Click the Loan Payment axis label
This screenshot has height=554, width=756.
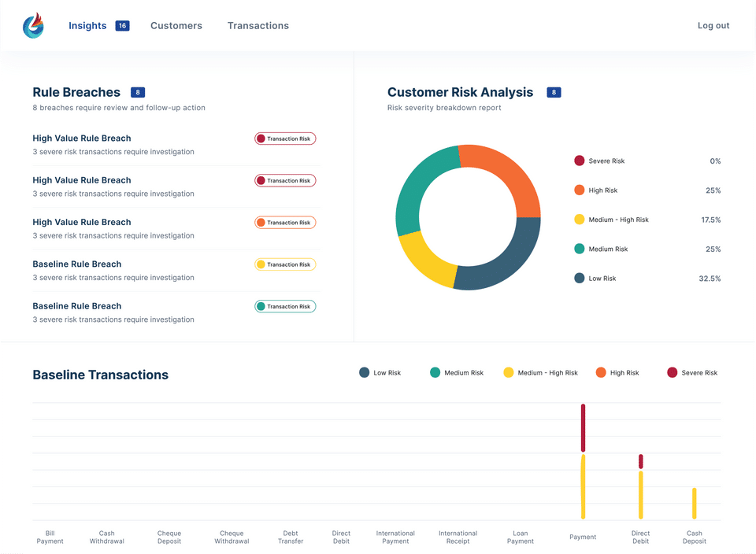[x=521, y=537]
